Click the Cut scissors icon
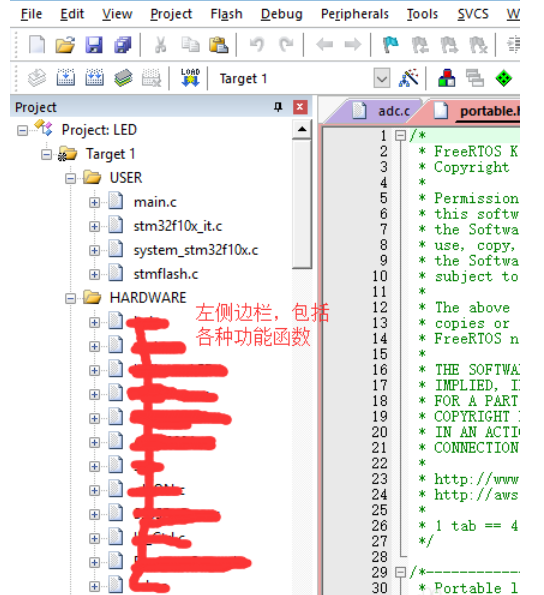This screenshot has width=544, height=595. point(160,44)
